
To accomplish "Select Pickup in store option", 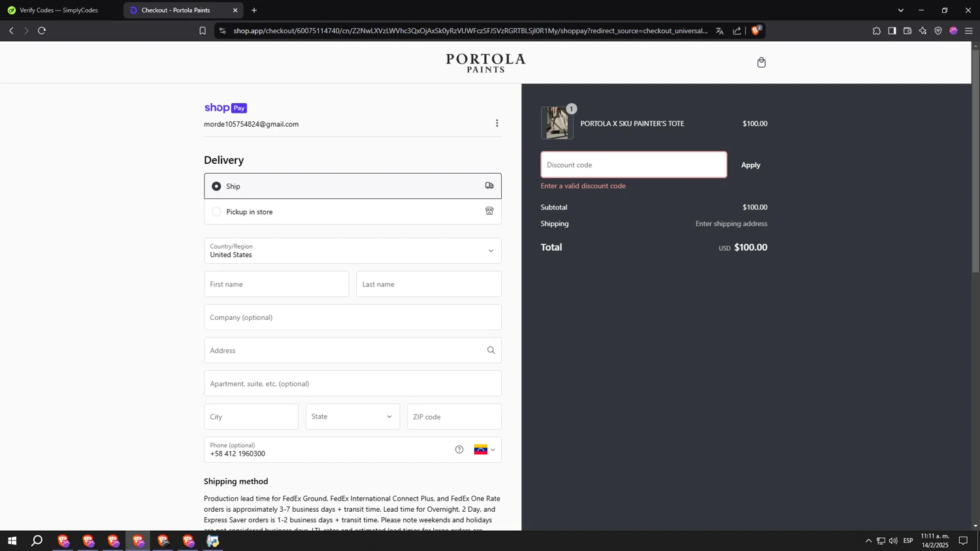I will (353, 212).
